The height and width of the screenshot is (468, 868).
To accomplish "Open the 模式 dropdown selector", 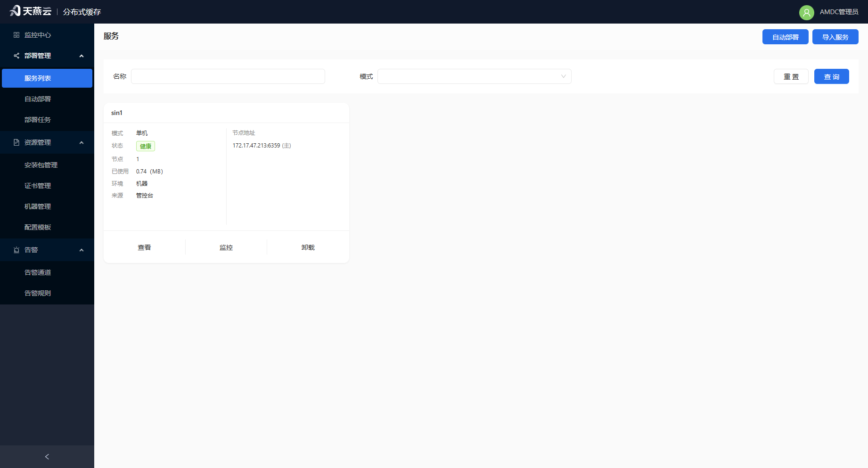I will [474, 76].
